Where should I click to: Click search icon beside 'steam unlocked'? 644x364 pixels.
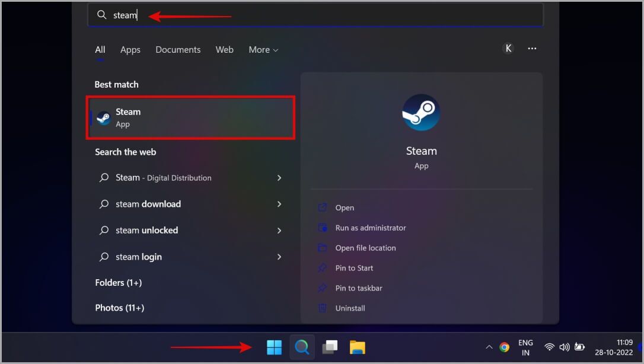point(104,230)
